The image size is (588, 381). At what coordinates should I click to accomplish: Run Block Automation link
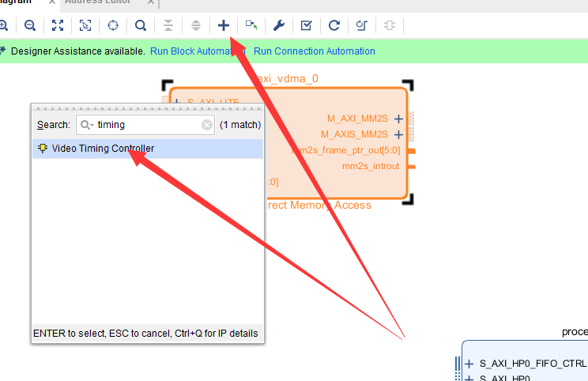198,51
